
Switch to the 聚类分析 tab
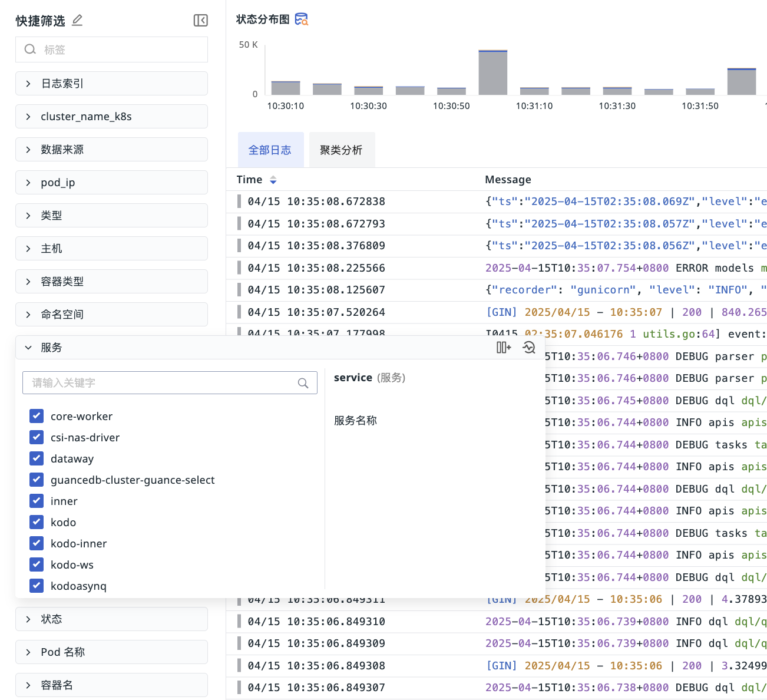[341, 150]
